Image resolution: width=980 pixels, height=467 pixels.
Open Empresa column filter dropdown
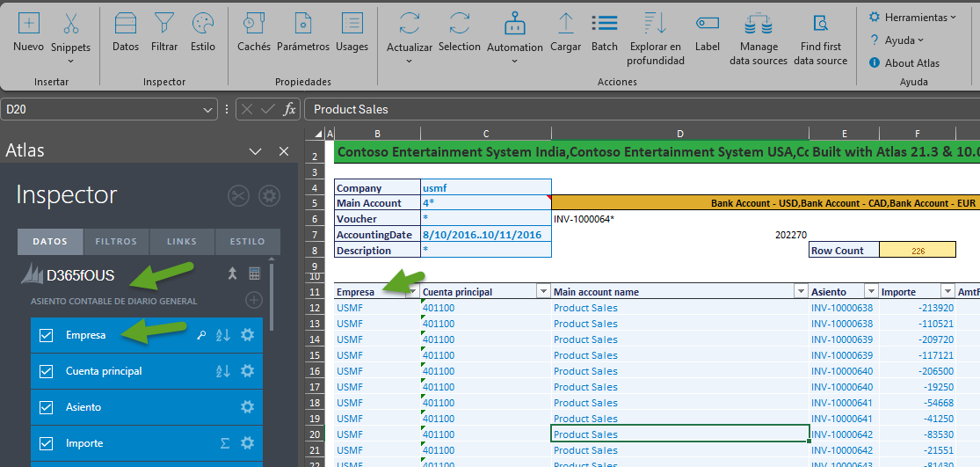coord(412,292)
